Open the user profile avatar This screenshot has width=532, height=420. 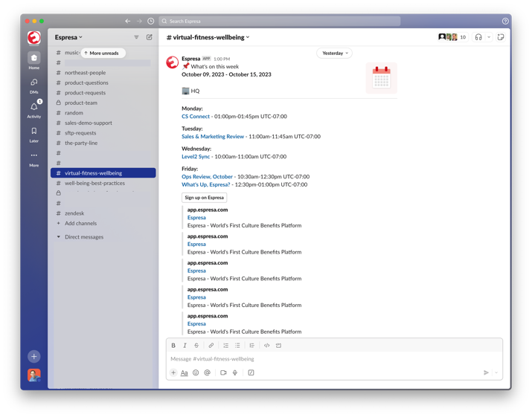coord(34,375)
